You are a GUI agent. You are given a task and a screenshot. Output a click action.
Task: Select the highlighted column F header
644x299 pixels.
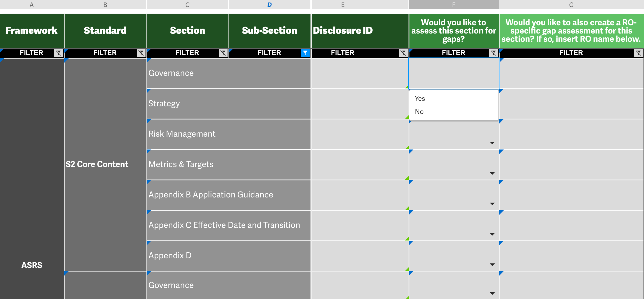pyautogui.click(x=454, y=5)
